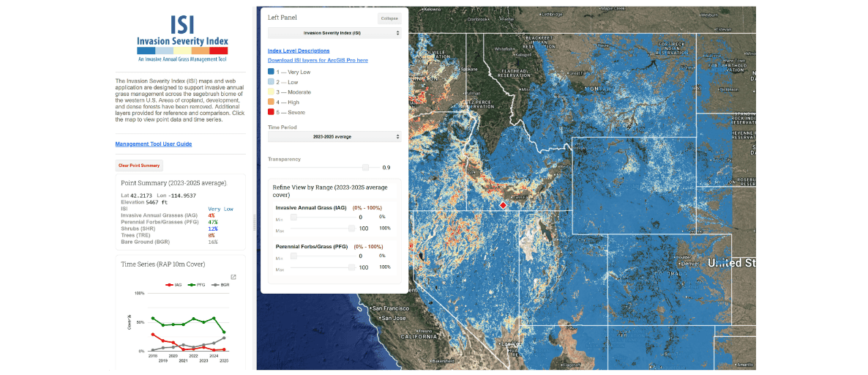Click the Denver label on the map
Viewport: 868px width, 375px height.
pyautogui.click(x=689, y=264)
